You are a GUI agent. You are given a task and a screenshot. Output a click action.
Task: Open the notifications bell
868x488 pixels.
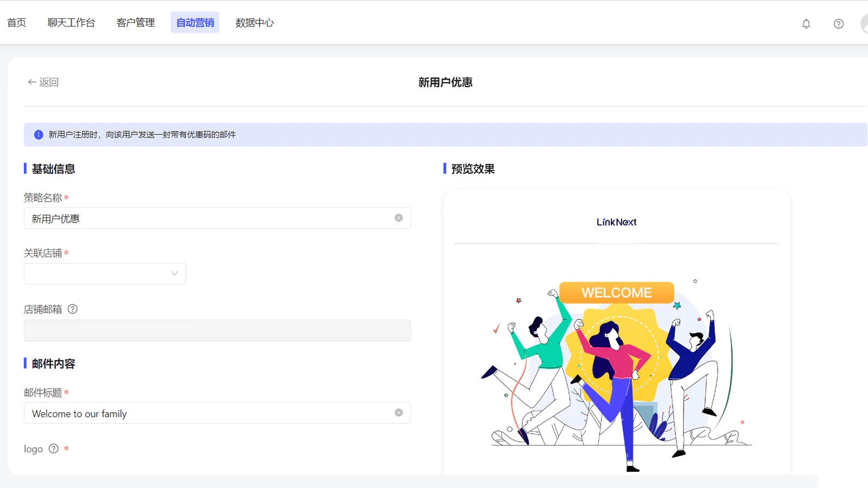coord(806,24)
